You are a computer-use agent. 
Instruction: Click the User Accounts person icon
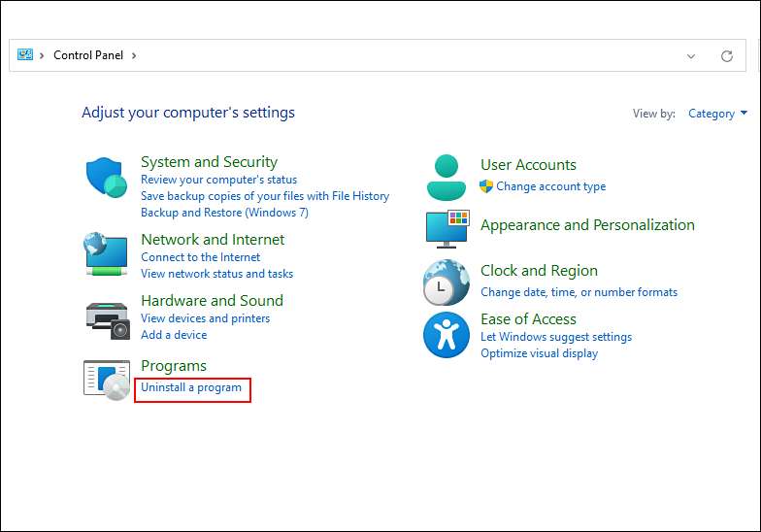(x=447, y=178)
